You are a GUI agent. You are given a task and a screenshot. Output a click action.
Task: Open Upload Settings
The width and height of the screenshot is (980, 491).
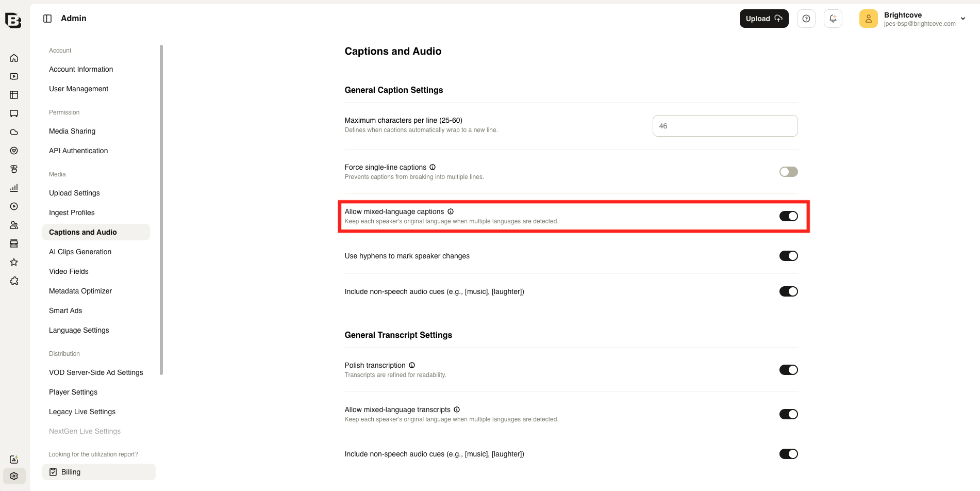(x=74, y=193)
